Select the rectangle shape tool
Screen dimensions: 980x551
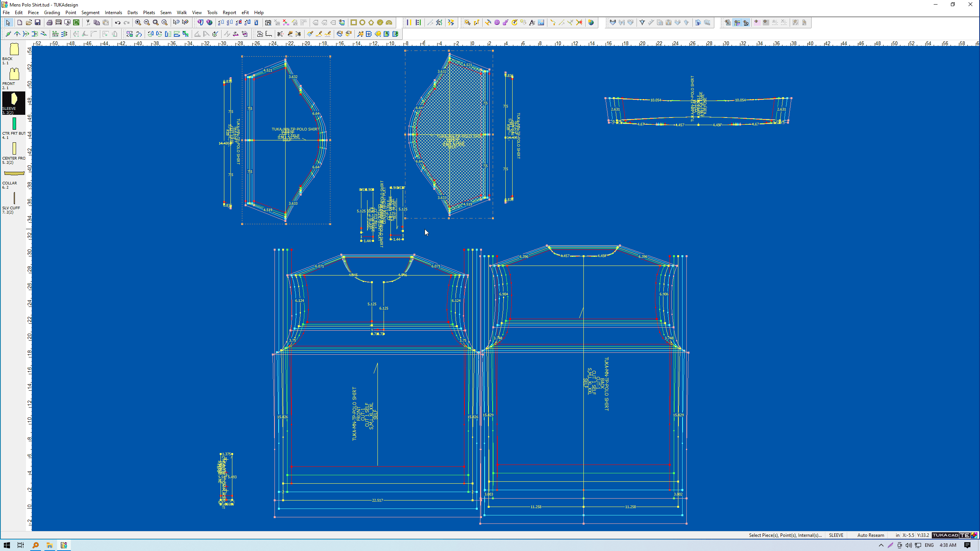tap(354, 23)
